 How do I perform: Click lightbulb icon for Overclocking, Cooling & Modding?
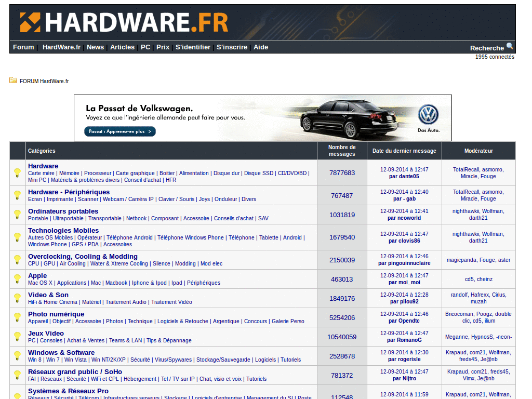(17, 260)
